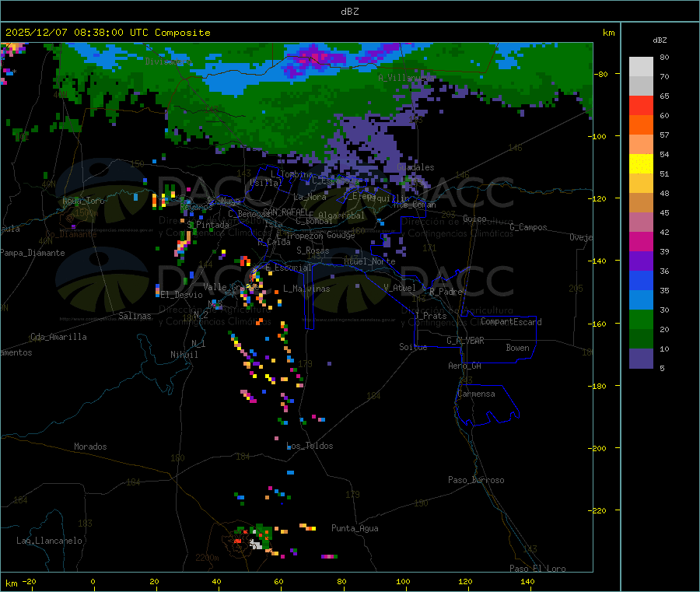Viewport: 700px width, 592px height.
Task: Click the V_Atuel map label
Action: click(x=400, y=288)
